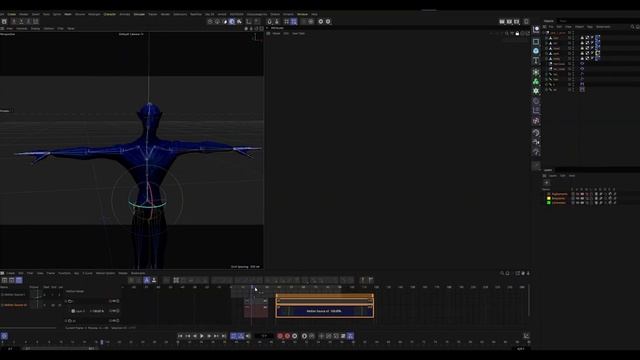Open the Mesh menu in the top menu bar
The width and height of the screenshot is (640, 360).
[x=68, y=14]
